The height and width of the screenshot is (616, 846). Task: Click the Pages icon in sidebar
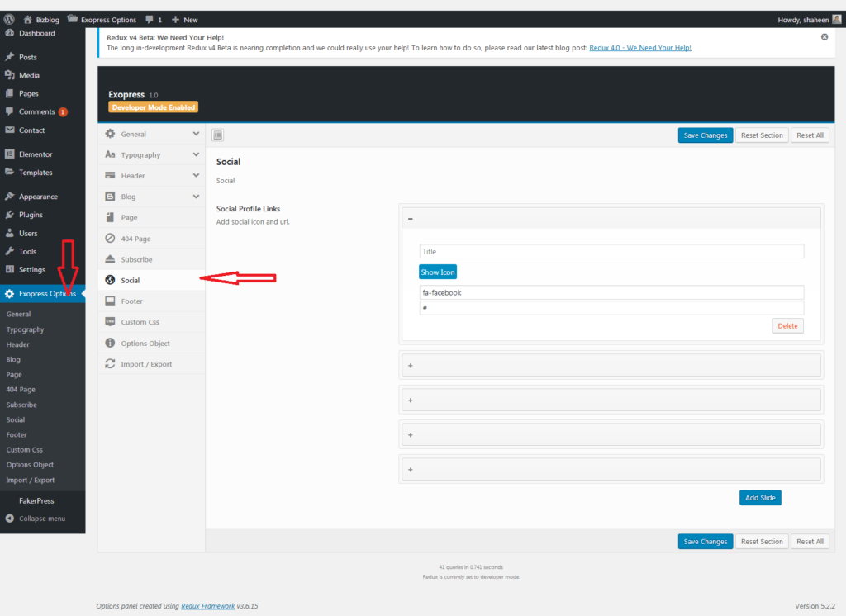pyautogui.click(x=10, y=93)
